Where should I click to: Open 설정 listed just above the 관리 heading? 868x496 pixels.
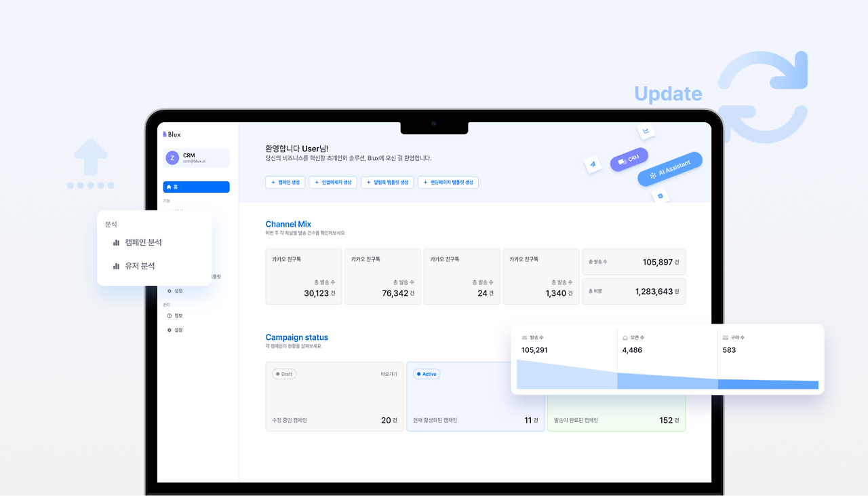tap(175, 291)
